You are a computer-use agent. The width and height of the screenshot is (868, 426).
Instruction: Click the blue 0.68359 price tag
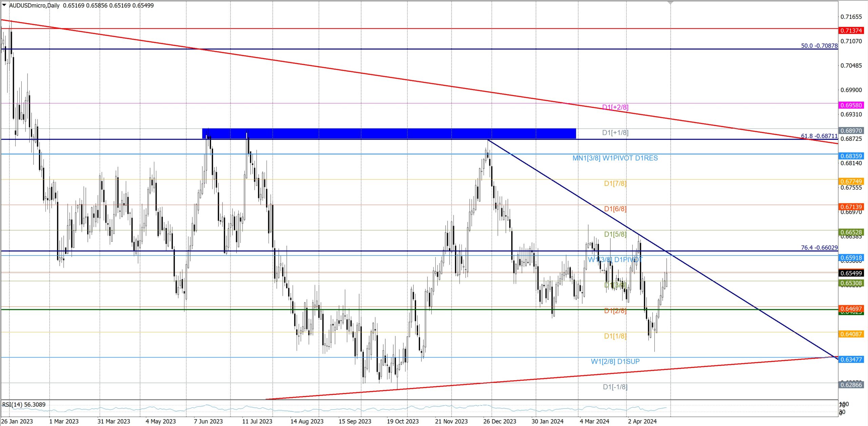(x=851, y=156)
